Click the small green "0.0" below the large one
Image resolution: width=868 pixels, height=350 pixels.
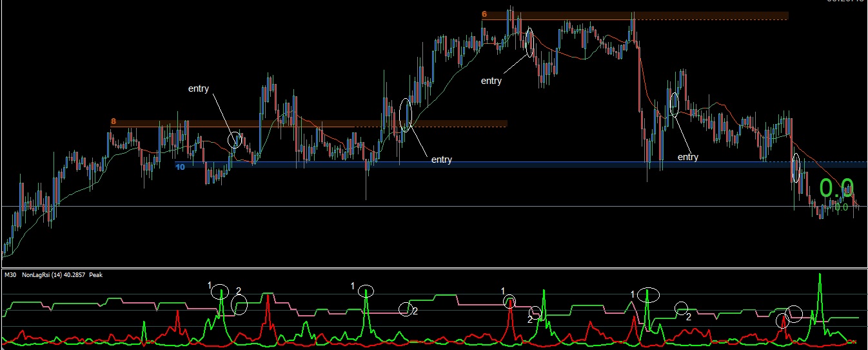[x=842, y=207]
